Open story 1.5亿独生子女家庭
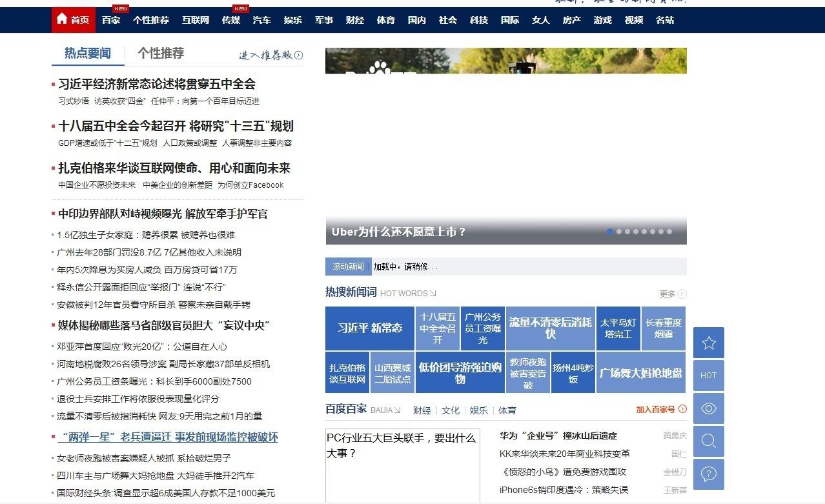 146,235
